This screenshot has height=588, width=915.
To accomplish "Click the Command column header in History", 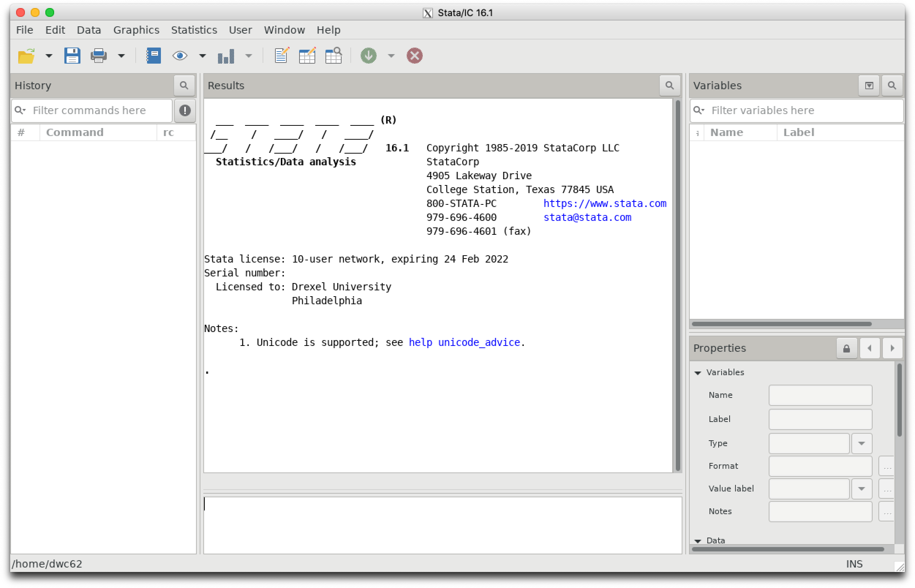I will tap(98, 132).
